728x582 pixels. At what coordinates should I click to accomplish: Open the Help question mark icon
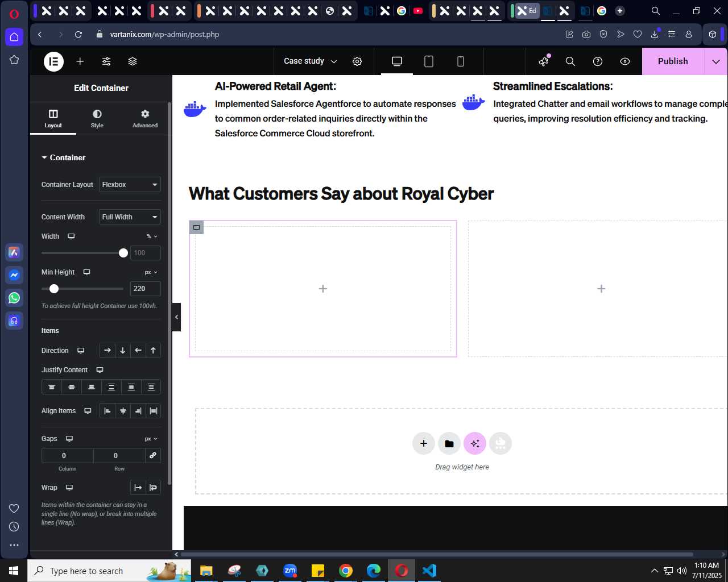pyautogui.click(x=598, y=61)
